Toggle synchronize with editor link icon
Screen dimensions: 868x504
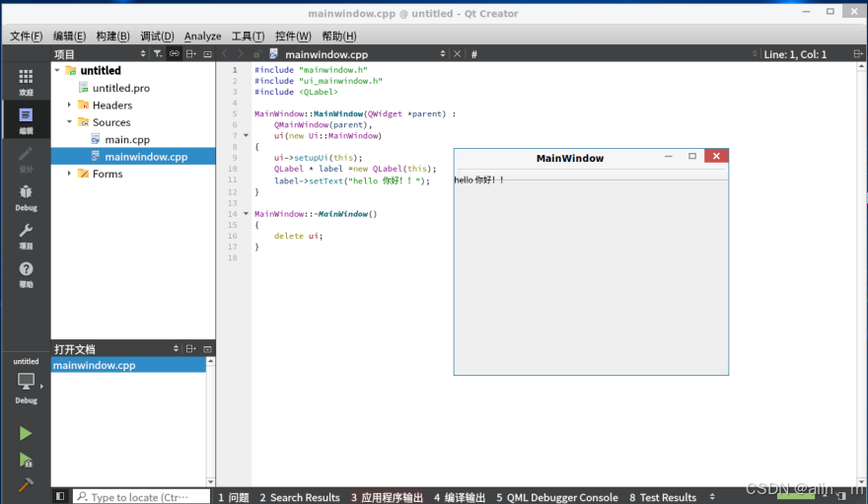coord(175,53)
